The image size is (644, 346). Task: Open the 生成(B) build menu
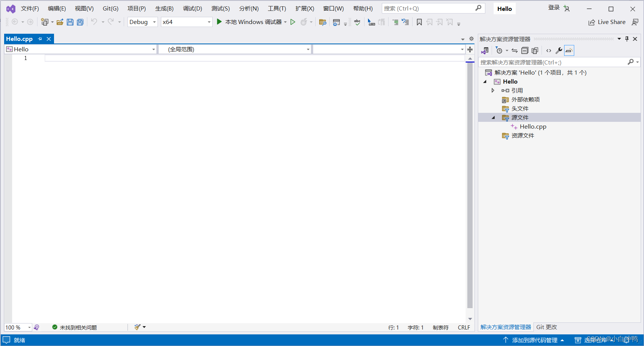(164, 9)
